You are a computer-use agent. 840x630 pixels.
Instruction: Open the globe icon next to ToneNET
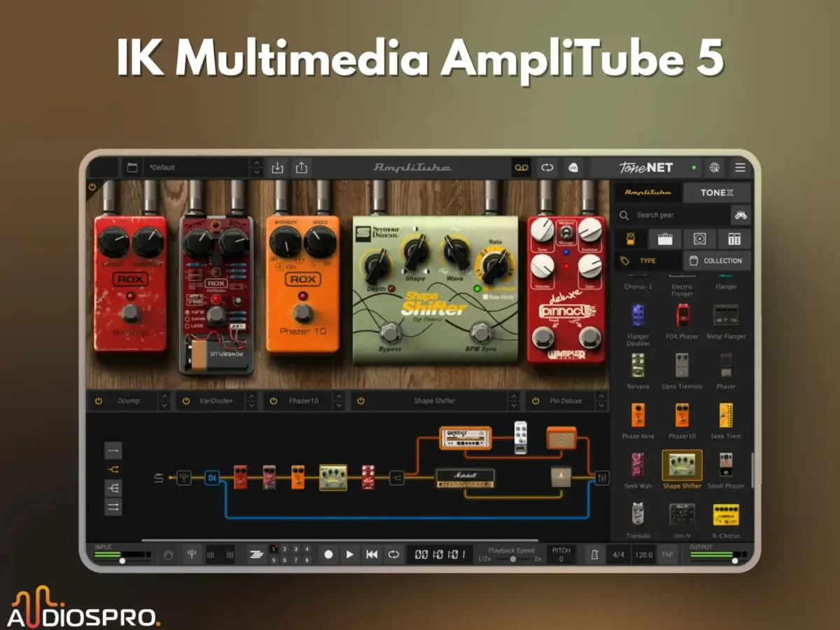(x=714, y=168)
